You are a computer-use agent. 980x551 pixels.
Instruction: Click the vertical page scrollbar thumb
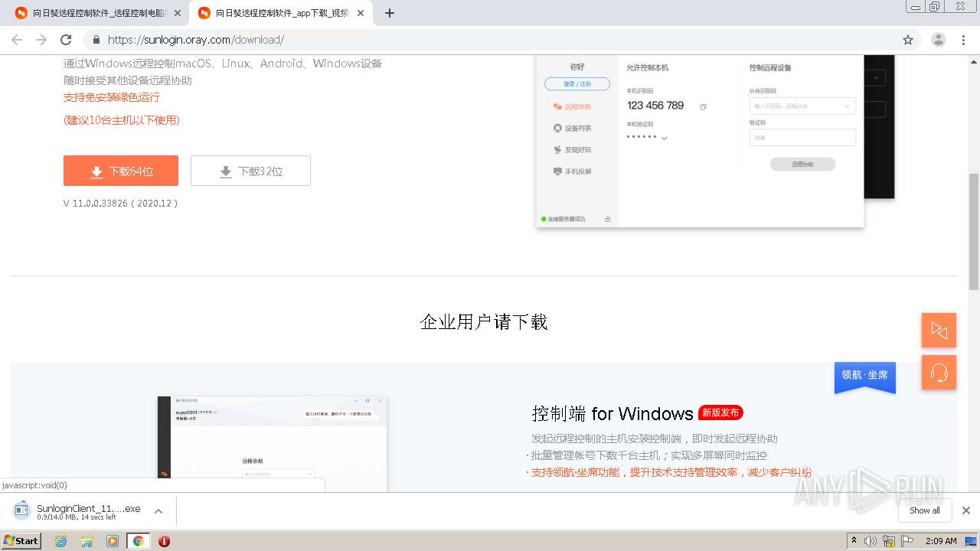974,231
